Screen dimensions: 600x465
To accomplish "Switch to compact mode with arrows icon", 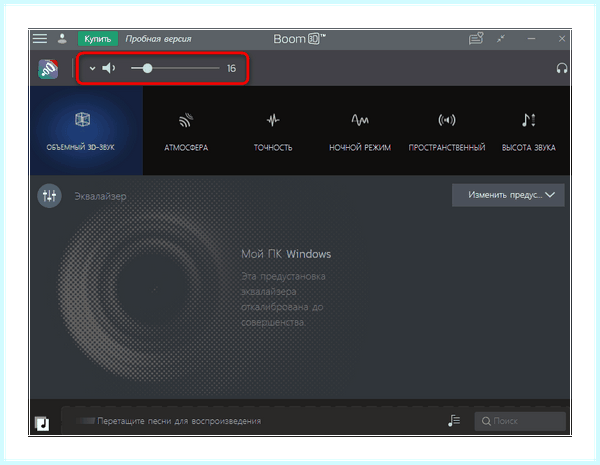I will click(x=501, y=39).
